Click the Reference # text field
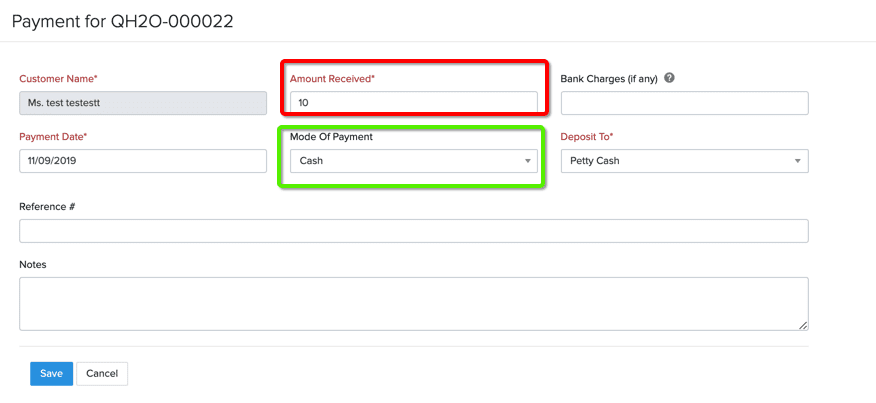 414,231
